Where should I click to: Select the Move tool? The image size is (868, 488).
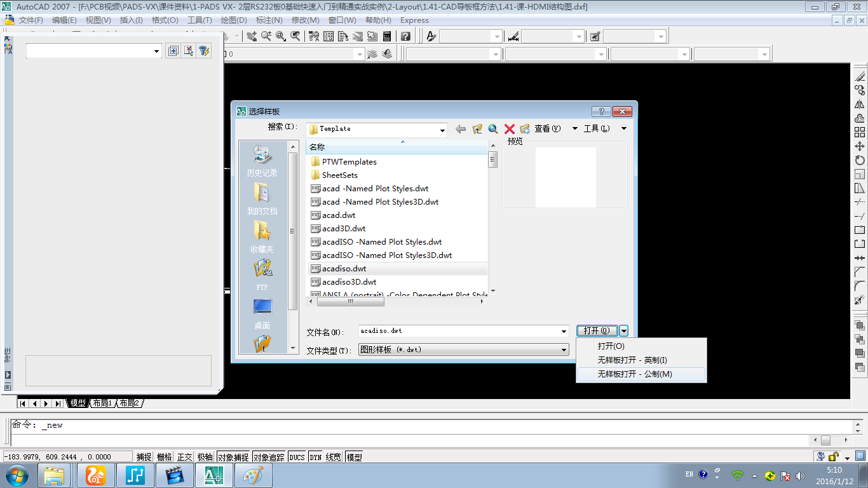(860, 146)
